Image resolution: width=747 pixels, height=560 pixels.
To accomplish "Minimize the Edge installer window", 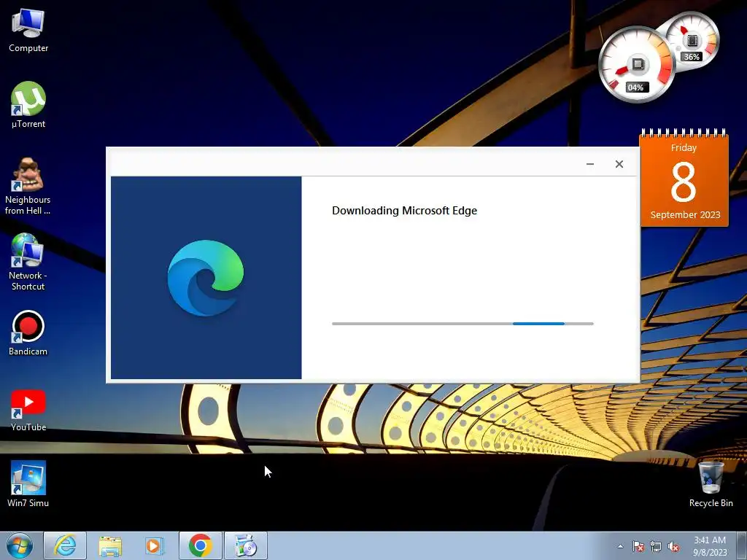I will [589, 164].
